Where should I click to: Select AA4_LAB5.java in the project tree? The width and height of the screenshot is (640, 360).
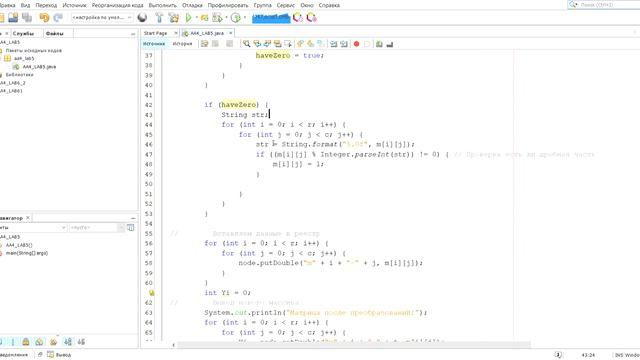(x=40, y=67)
